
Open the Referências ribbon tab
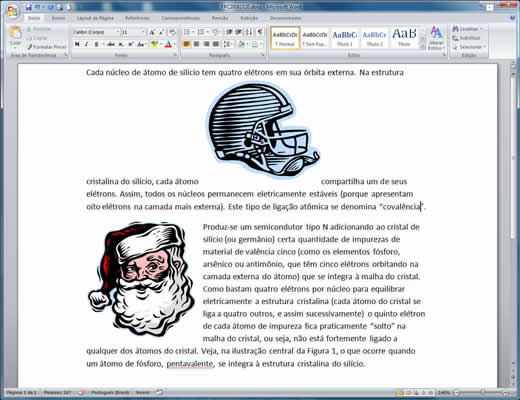pyautogui.click(x=137, y=18)
